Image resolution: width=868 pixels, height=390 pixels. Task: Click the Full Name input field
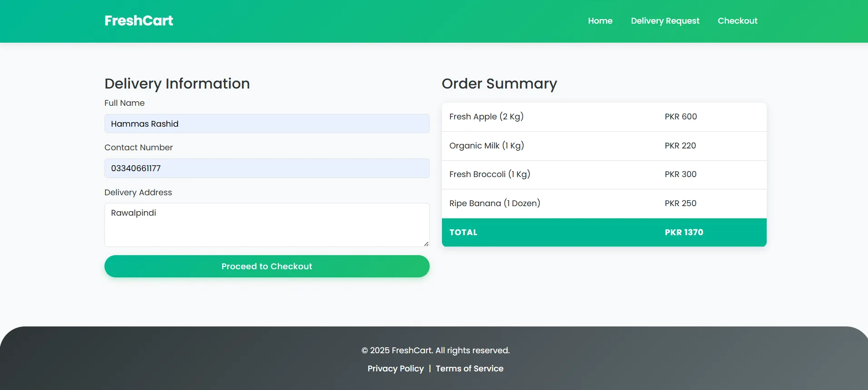pyautogui.click(x=267, y=123)
